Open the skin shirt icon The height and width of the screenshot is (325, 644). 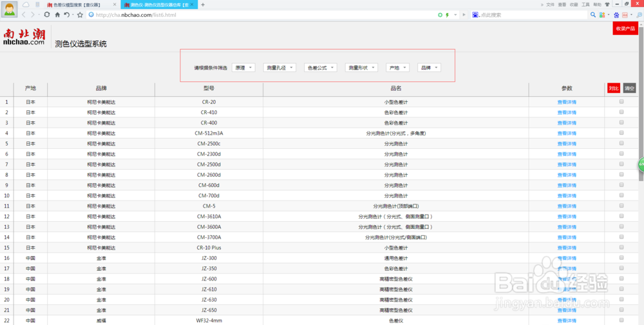tap(607, 5)
